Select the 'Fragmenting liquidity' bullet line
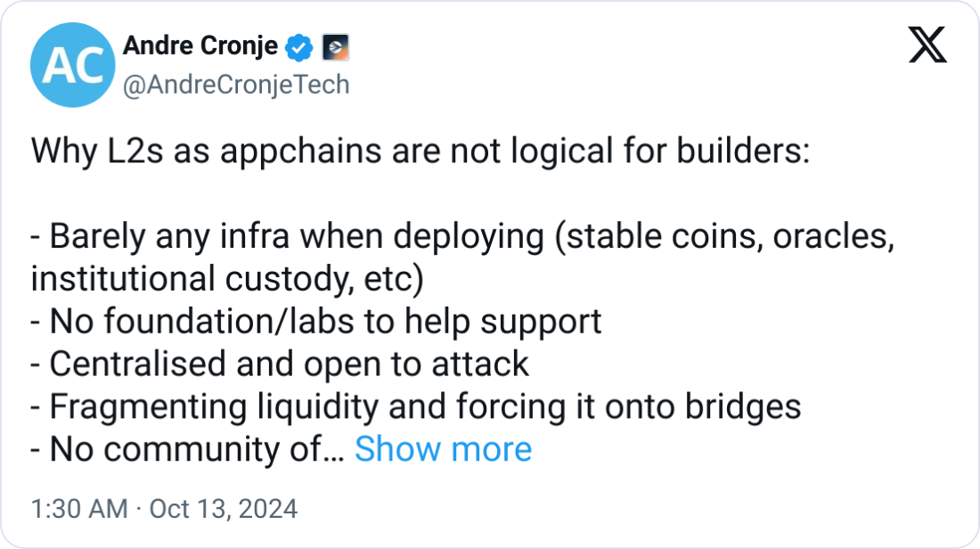 point(416,407)
